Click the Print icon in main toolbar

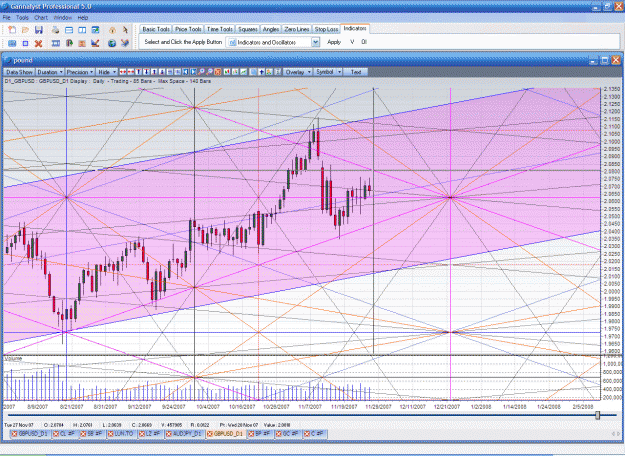(x=55, y=30)
